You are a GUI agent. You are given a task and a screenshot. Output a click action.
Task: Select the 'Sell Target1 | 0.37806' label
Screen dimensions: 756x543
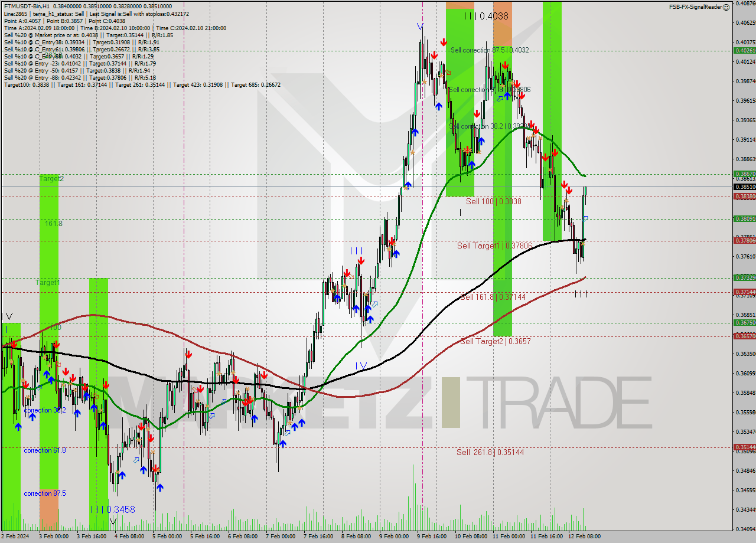pyautogui.click(x=494, y=246)
